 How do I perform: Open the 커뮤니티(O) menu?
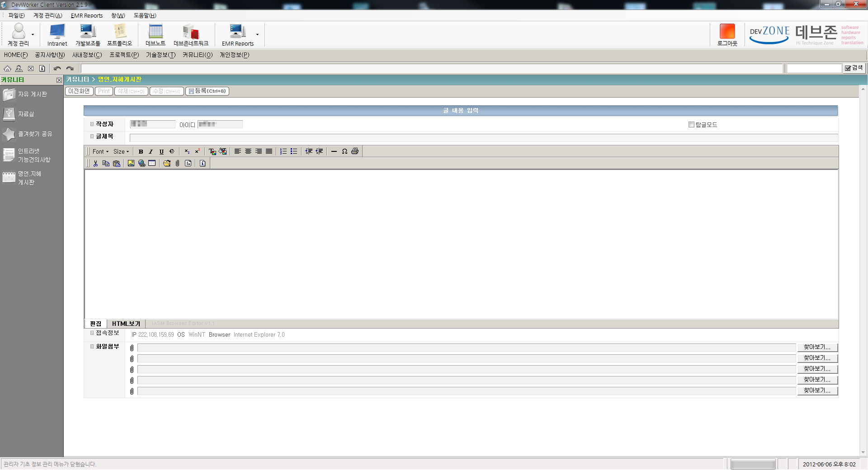point(198,55)
